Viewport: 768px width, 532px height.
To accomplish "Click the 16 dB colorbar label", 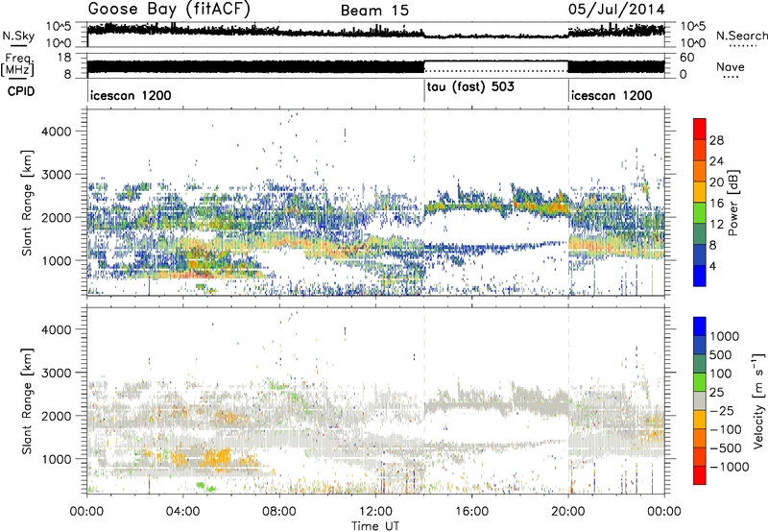I will (x=716, y=204).
